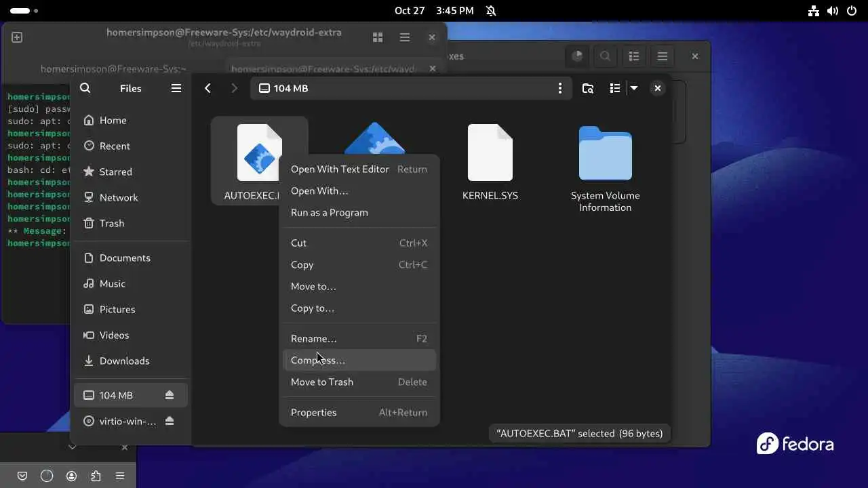The width and height of the screenshot is (868, 488).
Task: Click the AUTOEXEC.BAT selected status text
Action: coord(580,433)
